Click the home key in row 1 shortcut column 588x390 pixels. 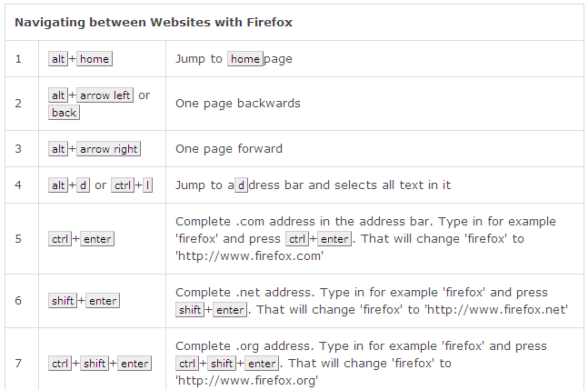tap(94, 59)
